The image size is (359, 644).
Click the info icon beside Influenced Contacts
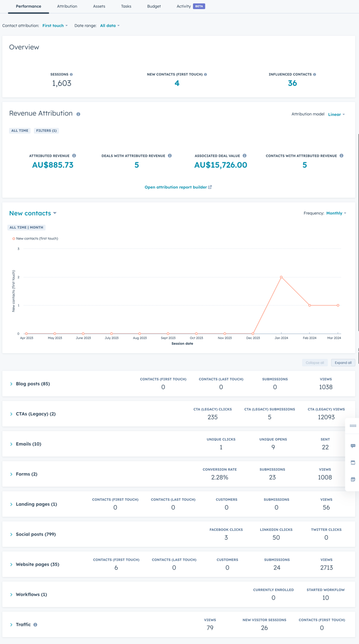tap(315, 75)
